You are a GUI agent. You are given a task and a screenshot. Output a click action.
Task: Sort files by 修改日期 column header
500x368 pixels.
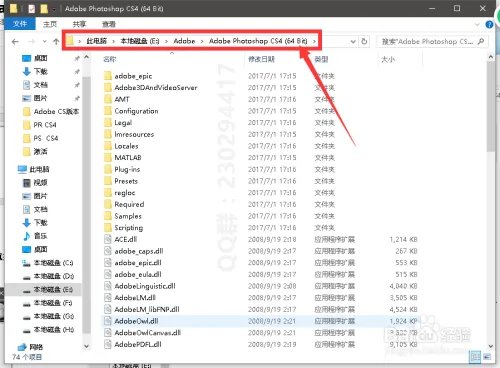pyautogui.click(x=261, y=59)
